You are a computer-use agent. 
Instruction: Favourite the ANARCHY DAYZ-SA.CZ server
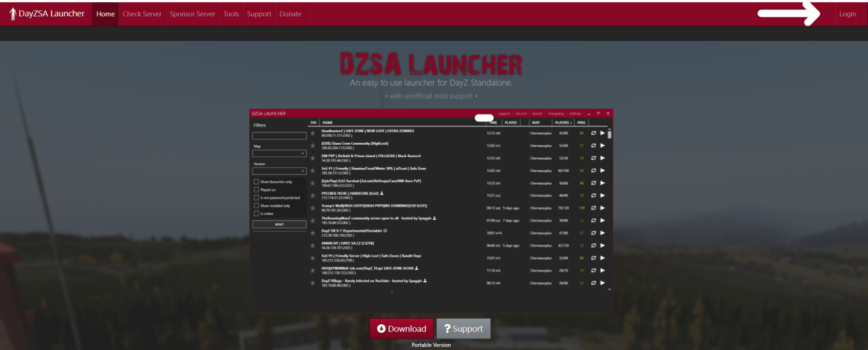[312, 245]
